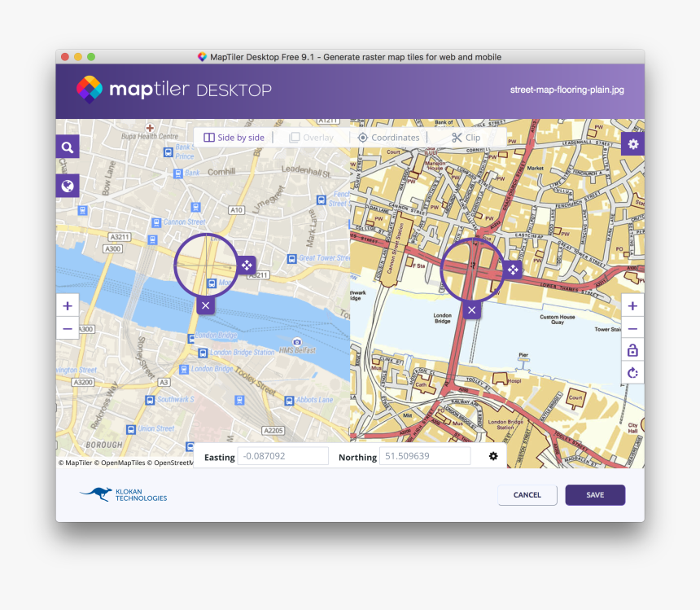Click the Northing input field
Screen dimensions: 700x610
pyautogui.click(x=425, y=456)
